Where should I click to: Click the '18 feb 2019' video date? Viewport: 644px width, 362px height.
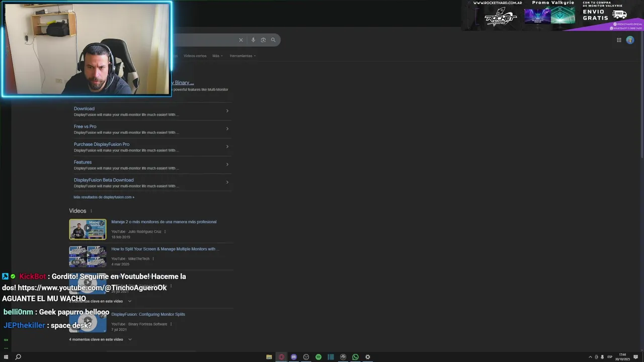coord(121,237)
